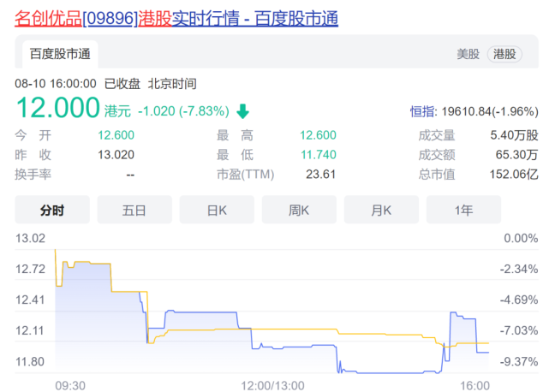This screenshot has height=392, width=549.
Task: Click the 12.72 y-axis label
Action: click(31, 270)
